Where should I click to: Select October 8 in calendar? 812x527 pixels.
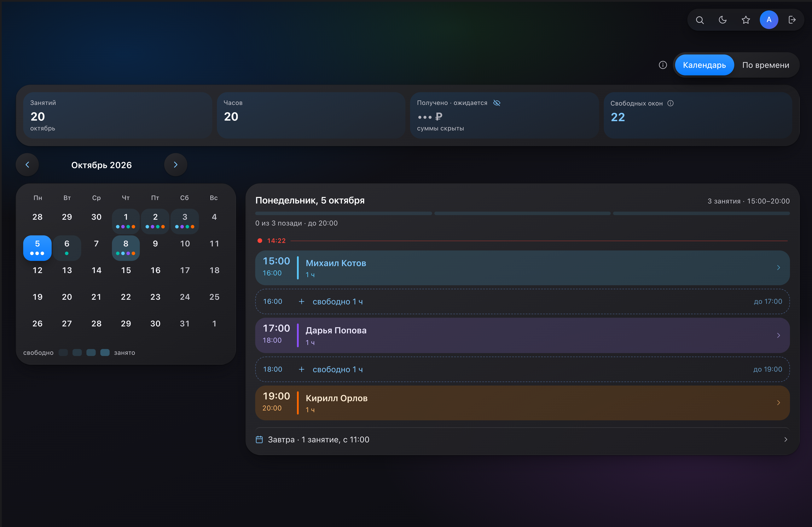[x=126, y=248]
